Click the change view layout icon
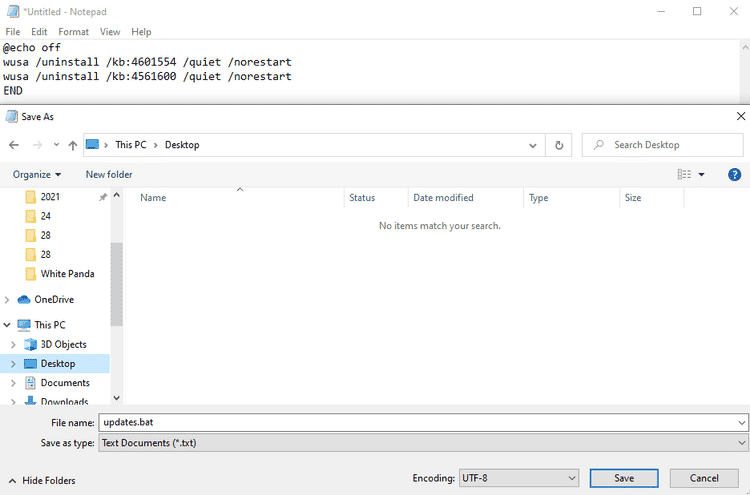Image resolution: width=750 pixels, height=495 pixels. (x=684, y=174)
